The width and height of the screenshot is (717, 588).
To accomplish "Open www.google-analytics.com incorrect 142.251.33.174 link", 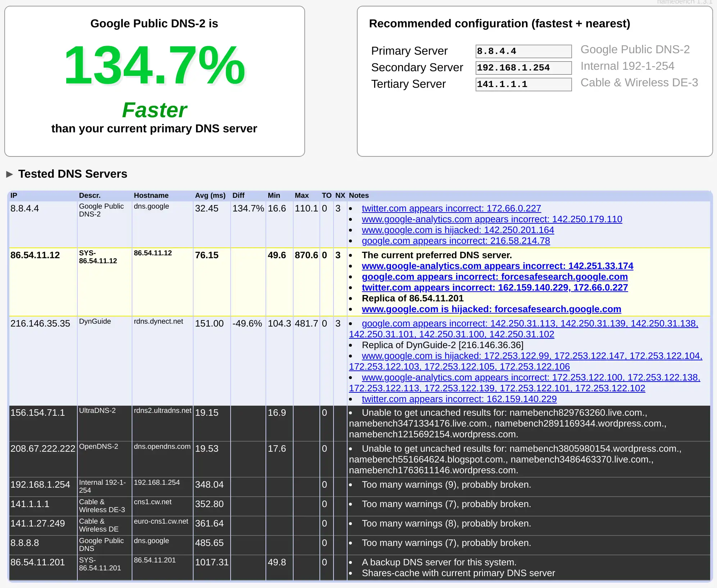I will coord(498,266).
